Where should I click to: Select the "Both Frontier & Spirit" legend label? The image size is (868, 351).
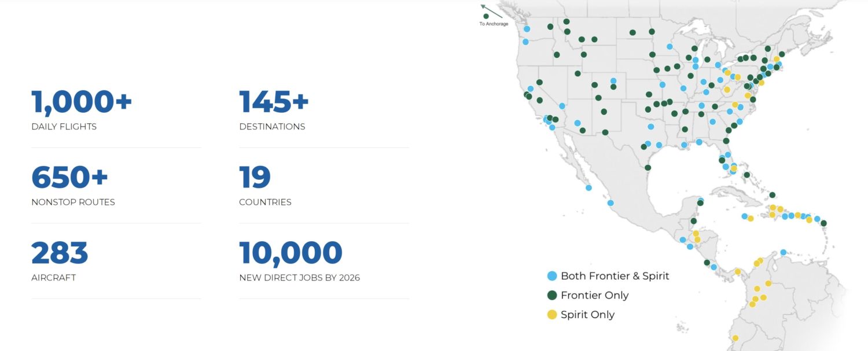pyautogui.click(x=615, y=276)
